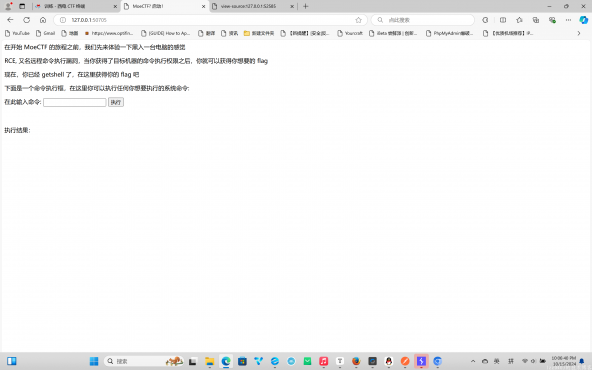Expand hidden system tray icons chevron
Screen dimensions: 592x370
tap(473, 361)
